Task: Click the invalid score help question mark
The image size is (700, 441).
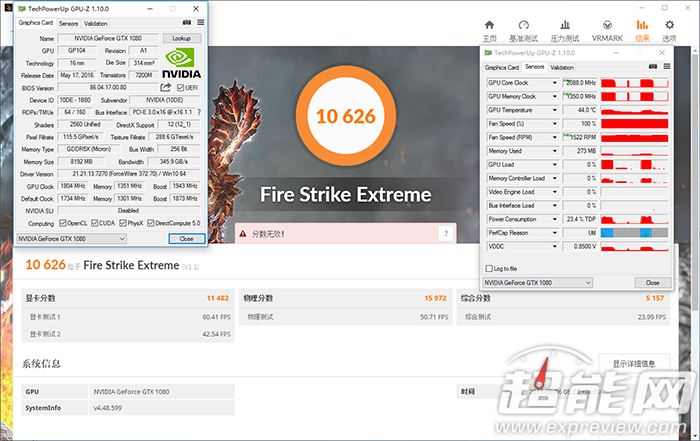Action: (446, 233)
